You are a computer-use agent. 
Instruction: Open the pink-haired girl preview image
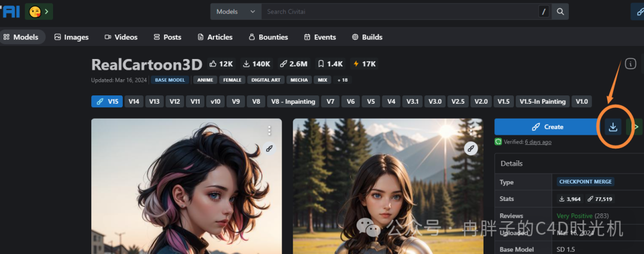click(x=187, y=186)
